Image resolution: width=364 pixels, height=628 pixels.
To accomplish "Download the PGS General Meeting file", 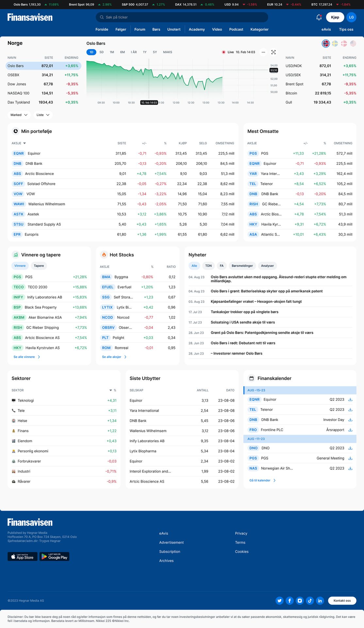I will click(x=350, y=458).
